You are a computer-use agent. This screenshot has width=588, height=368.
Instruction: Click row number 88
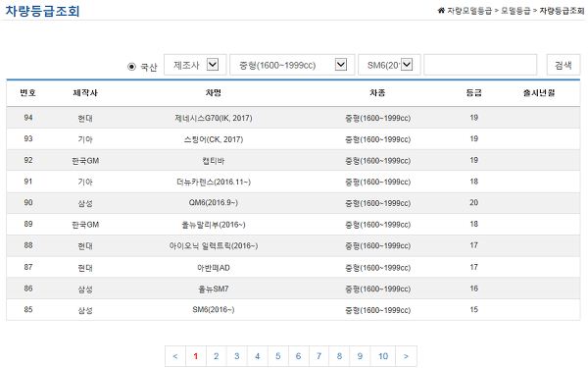point(28,245)
